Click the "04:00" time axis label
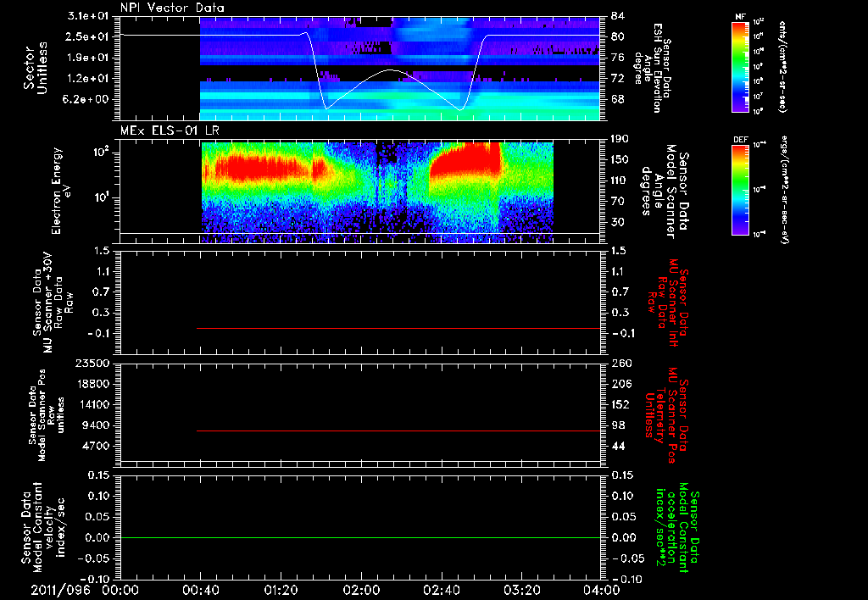The height and width of the screenshot is (600, 868). pos(602,590)
